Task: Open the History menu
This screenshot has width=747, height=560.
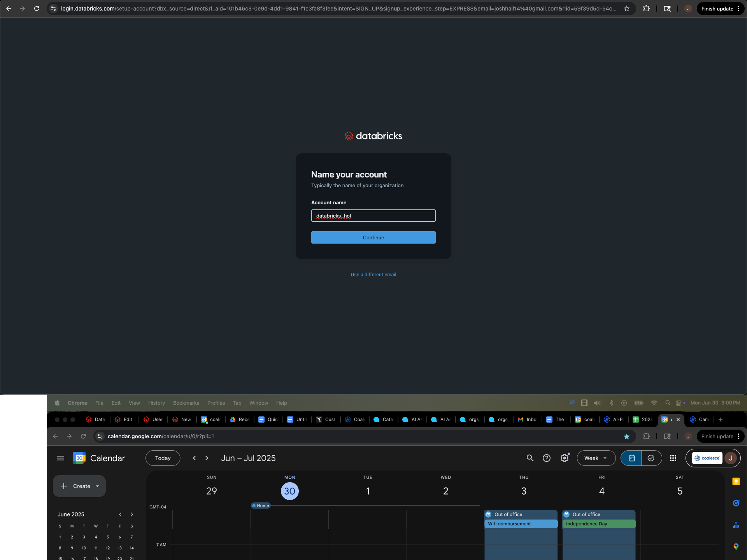Action: tap(156, 403)
